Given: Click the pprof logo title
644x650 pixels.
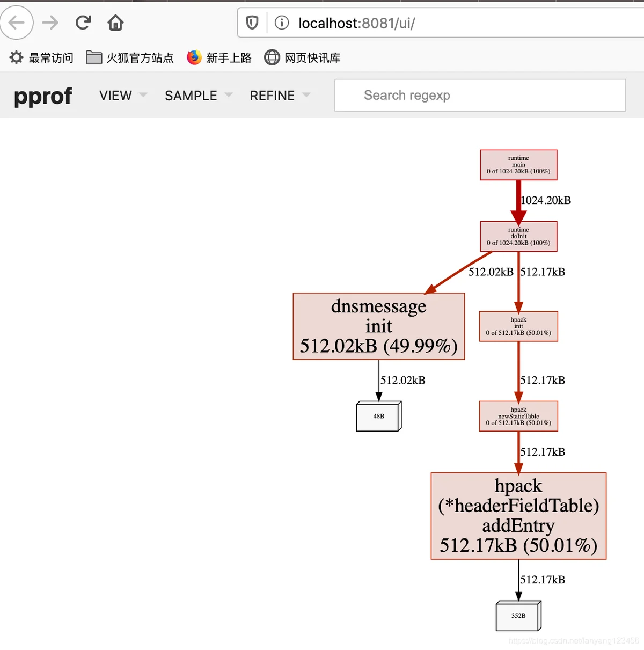Looking at the screenshot, I should coord(43,96).
